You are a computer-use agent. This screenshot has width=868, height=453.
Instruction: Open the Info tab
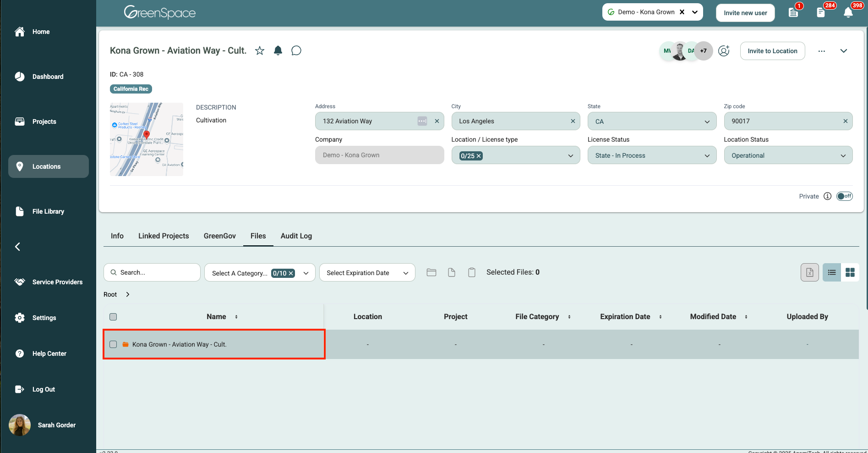(117, 236)
